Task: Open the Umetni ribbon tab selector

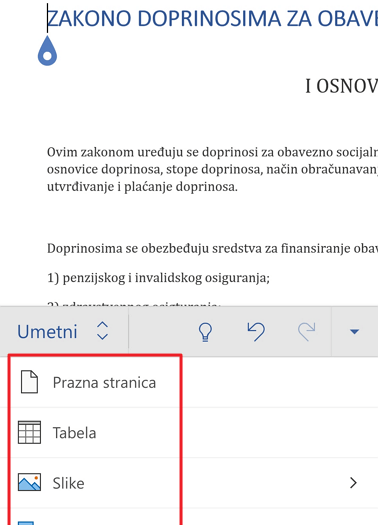Action: click(47, 332)
